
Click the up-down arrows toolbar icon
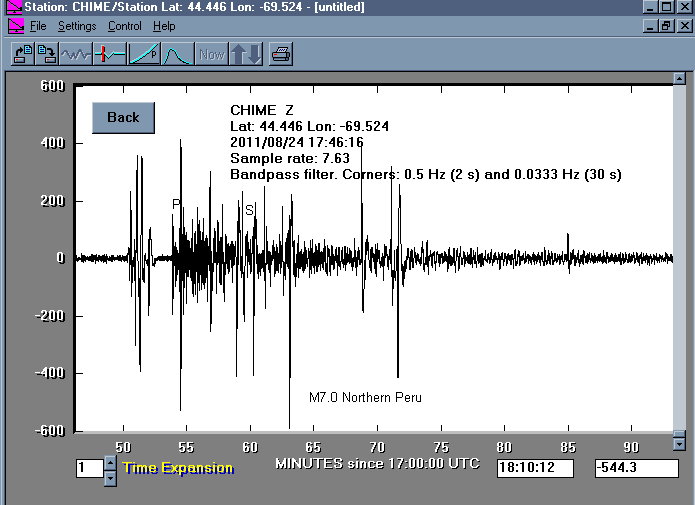[x=246, y=54]
